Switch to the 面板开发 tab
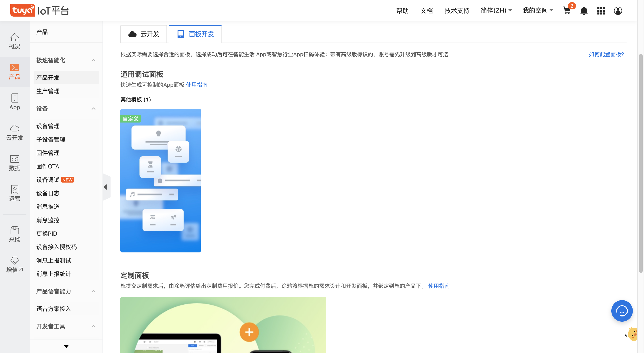The width and height of the screenshot is (644, 353). (x=195, y=34)
